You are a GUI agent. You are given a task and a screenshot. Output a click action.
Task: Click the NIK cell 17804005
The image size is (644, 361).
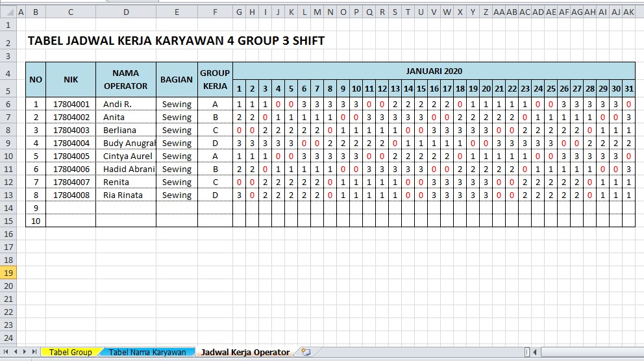(70, 156)
